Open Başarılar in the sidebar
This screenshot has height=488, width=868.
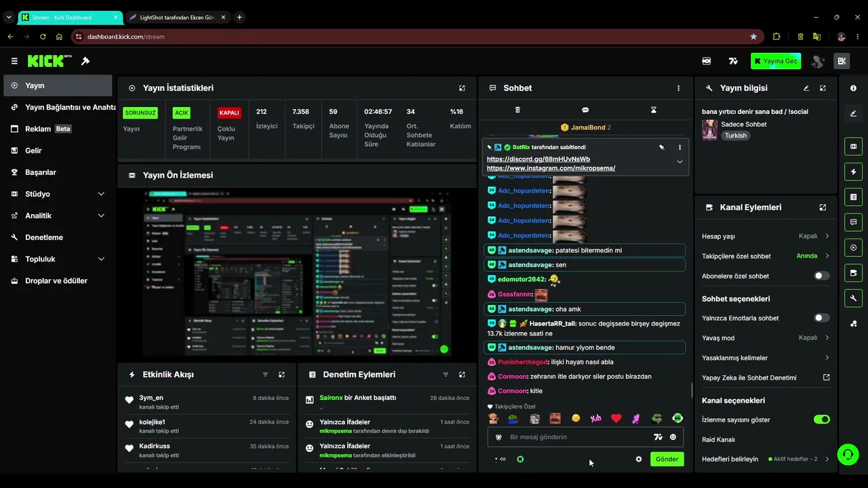58,172
